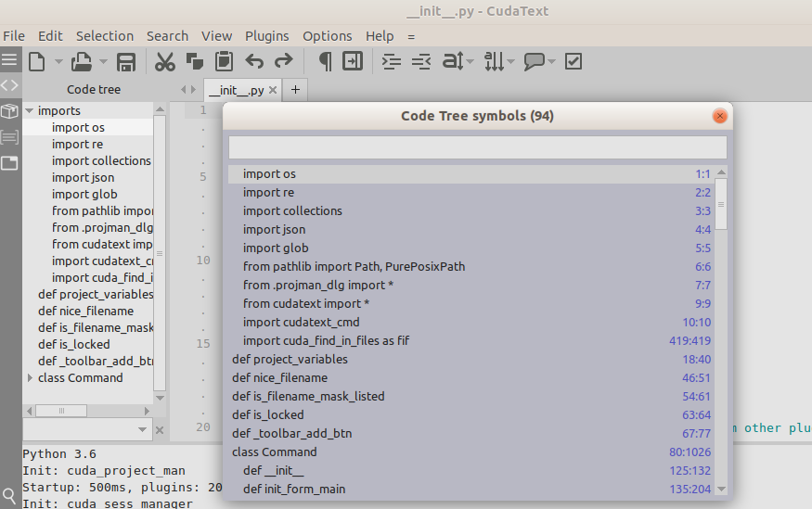Click the Code Tree symbols filter field
Image resolution: width=812 pixels, height=509 pixels.
[x=477, y=147]
